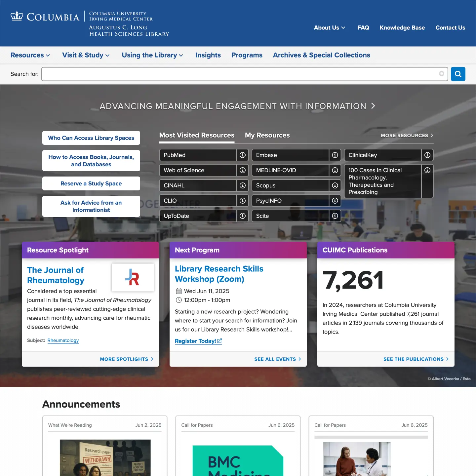Screen dimensions: 476x476
Task: Open the Web of Science resource
Action: coord(198,170)
